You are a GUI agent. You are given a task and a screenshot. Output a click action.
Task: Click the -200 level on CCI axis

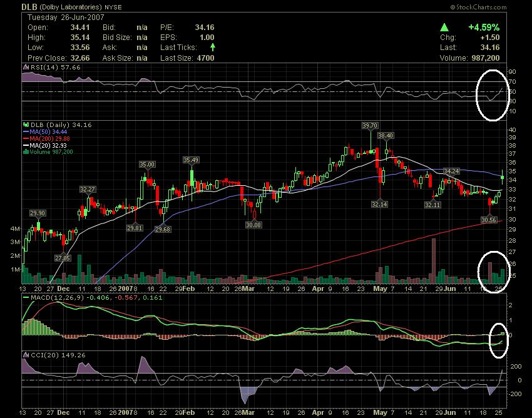point(514,394)
